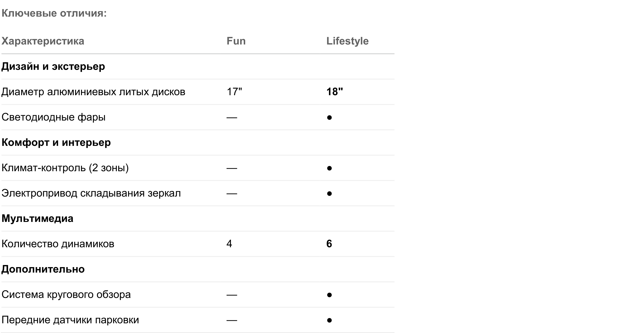
Task: Click the Fun dash for Светодиодные фары
Action: (x=232, y=117)
